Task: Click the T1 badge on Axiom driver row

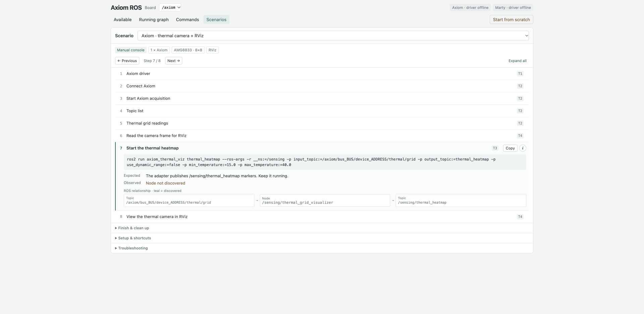Action: point(520,73)
